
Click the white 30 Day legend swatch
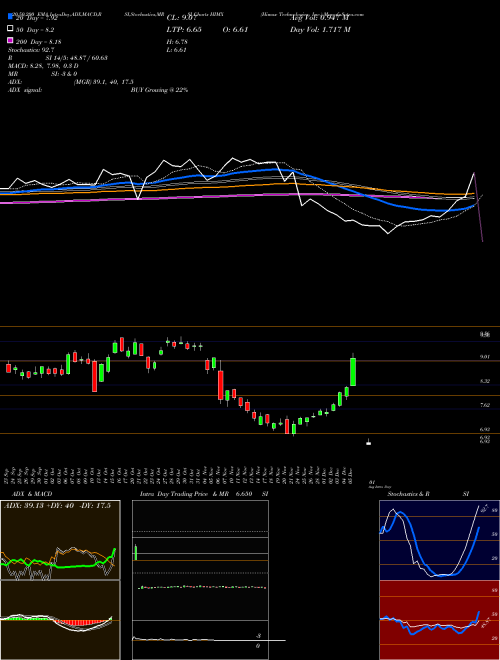pyautogui.click(x=11, y=29)
